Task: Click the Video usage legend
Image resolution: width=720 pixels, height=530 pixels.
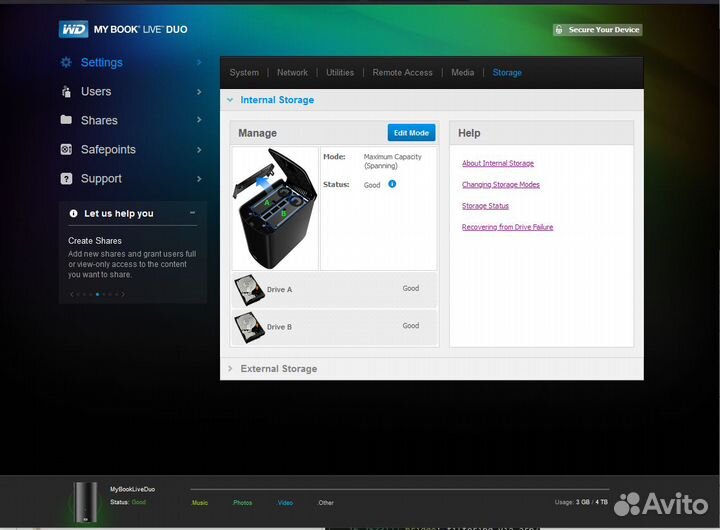Action: (285, 503)
